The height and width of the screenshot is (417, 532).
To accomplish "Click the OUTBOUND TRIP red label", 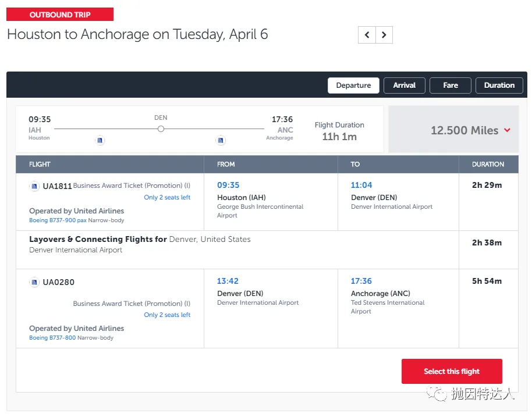I will tap(60, 14).
